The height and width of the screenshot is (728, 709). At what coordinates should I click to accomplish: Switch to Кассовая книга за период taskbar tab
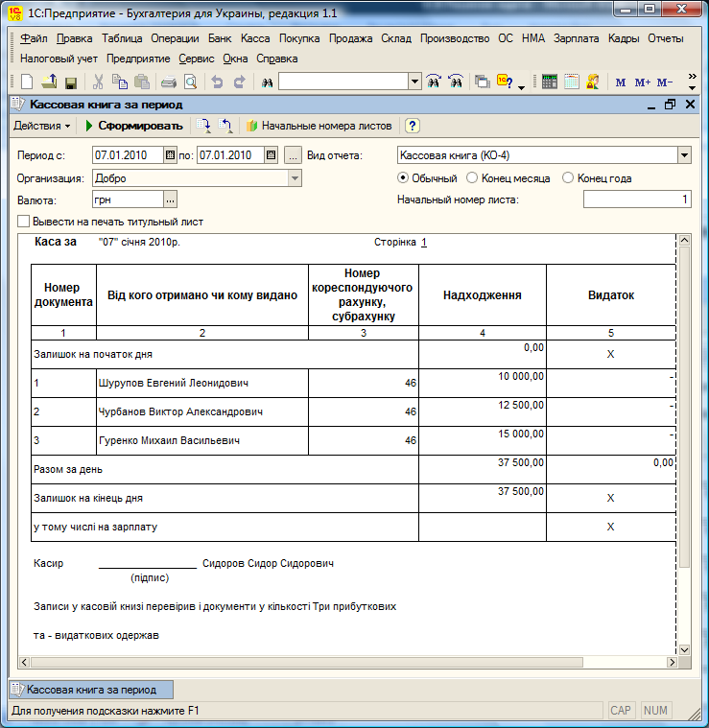(x=91, y=690)
